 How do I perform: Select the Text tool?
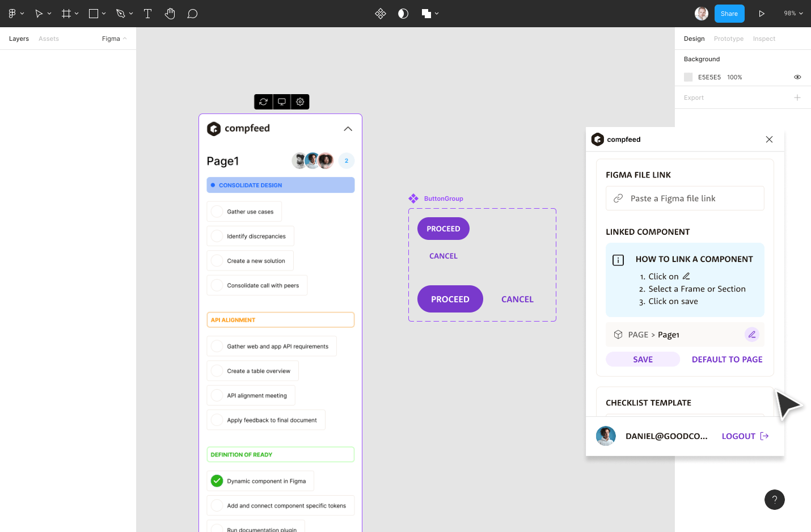click(x=147, y=14)
